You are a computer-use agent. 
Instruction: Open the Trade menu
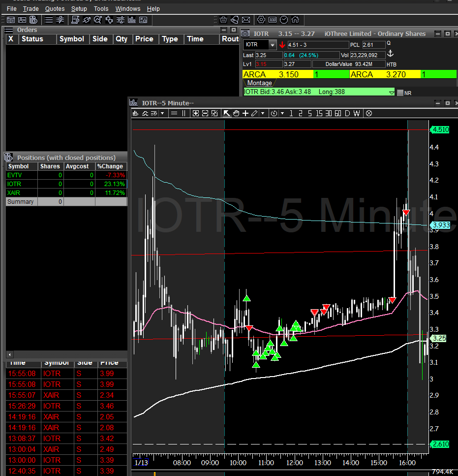(x=31, y=9)
